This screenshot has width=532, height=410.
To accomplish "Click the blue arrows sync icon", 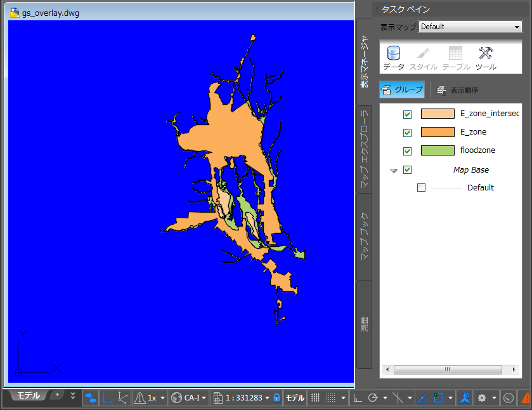I will 91,398.
